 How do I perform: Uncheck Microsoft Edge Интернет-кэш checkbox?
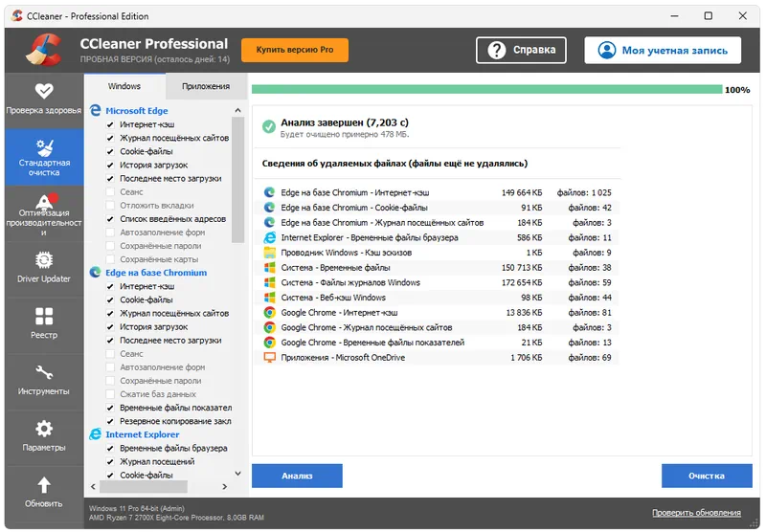[x=110, y=124]
